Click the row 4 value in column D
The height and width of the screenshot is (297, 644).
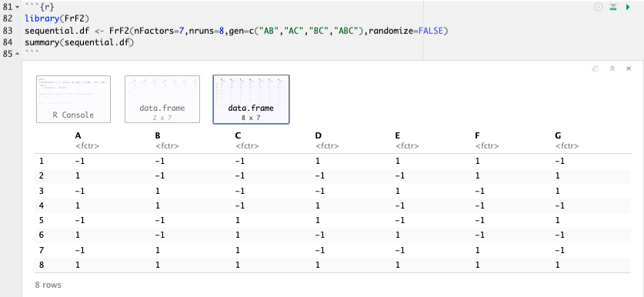[x=317, y=205]
